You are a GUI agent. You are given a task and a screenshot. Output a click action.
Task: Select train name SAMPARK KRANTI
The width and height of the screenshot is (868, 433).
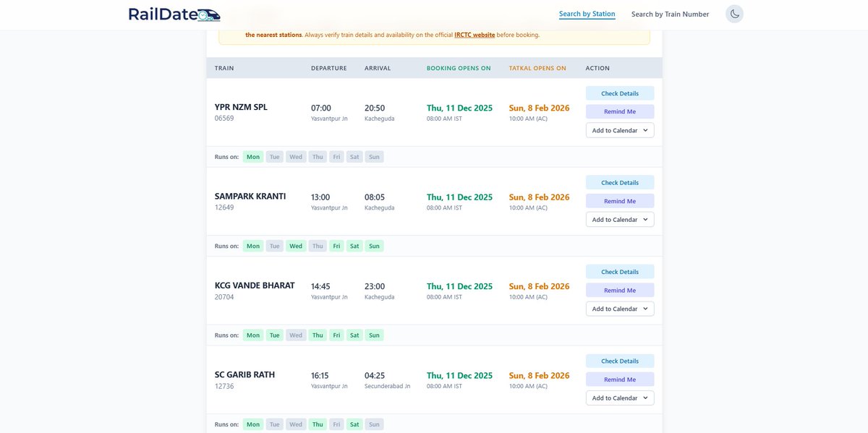pos(250,196)
